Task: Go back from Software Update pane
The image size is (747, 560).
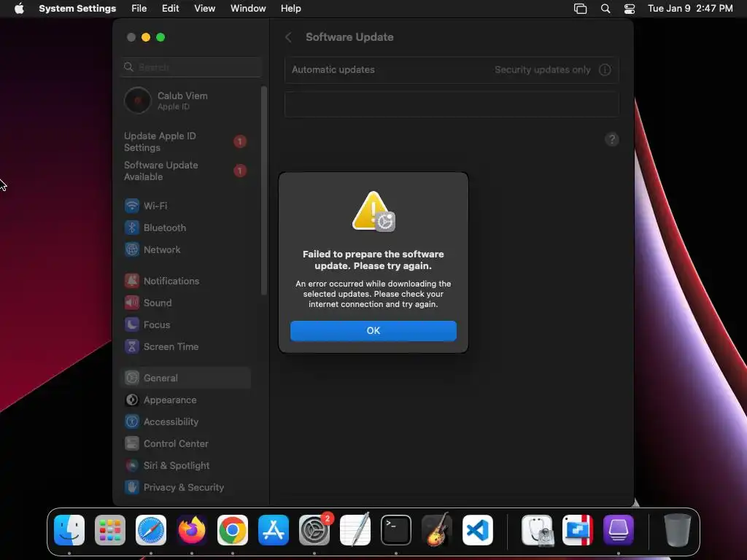Action: tap(288, 37)
